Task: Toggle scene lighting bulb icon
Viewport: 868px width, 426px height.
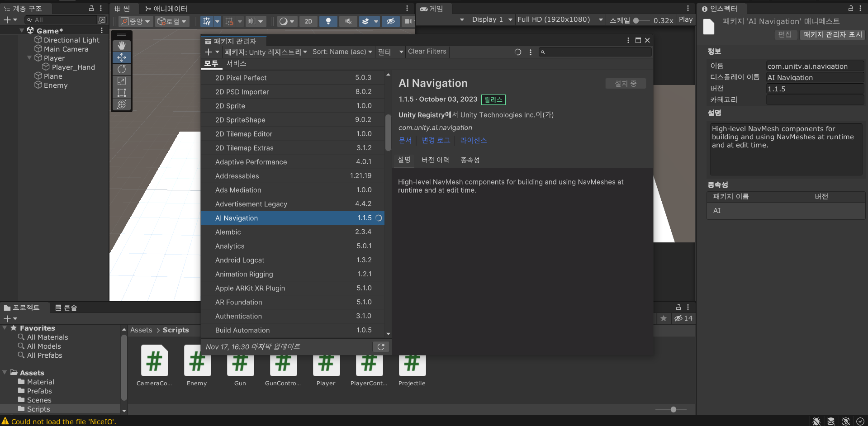Action: tap(328, 21)
